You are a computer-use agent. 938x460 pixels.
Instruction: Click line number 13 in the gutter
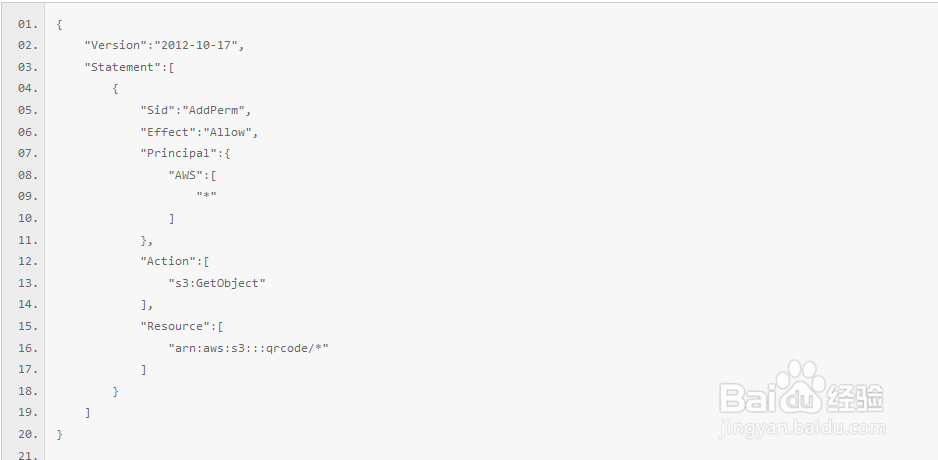coord(27,283)
